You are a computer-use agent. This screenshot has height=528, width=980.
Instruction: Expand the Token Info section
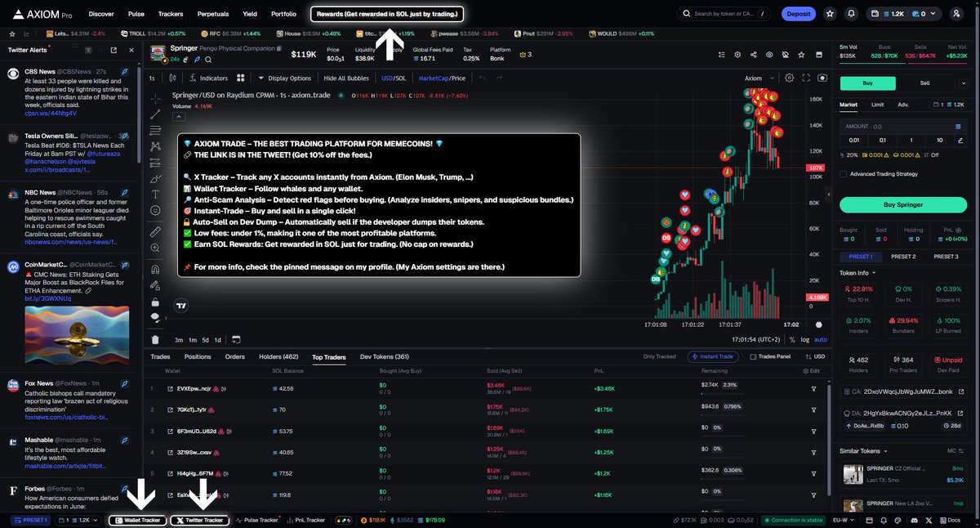(858, 272)
